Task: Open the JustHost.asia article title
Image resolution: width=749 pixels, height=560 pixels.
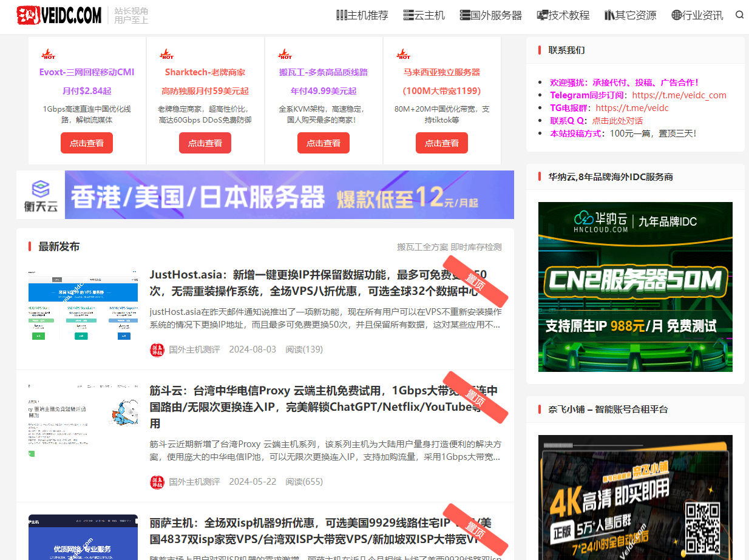Action: [318, 283]
